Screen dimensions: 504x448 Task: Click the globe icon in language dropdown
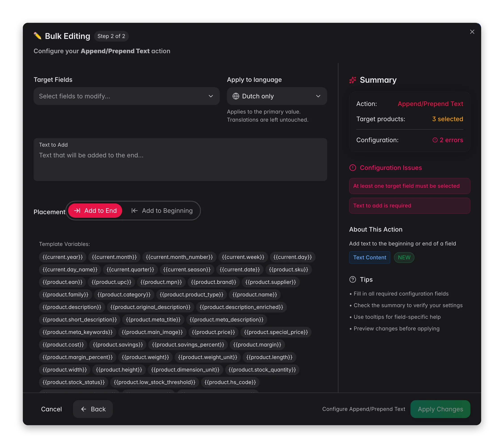pyautogui.click(x=236, y=96)
